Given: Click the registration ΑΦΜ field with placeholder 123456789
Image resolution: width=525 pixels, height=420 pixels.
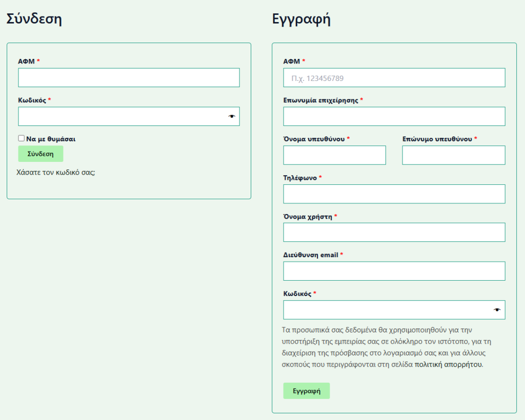Looking at the screenshot, I should pos(394,78).
